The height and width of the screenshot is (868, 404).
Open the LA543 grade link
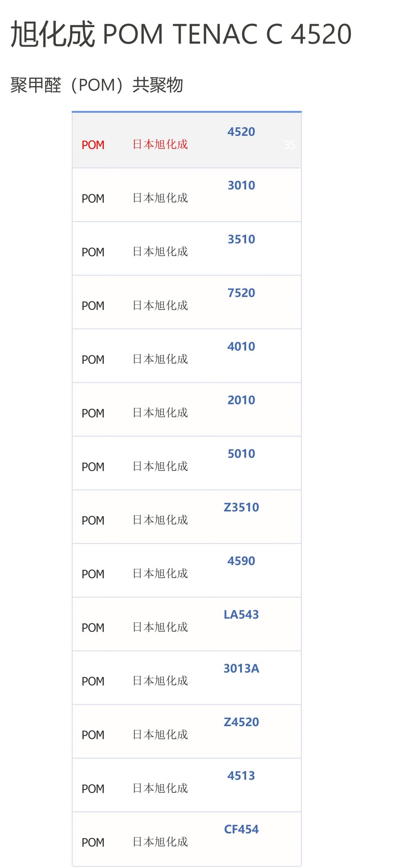(x=241, y=614)
